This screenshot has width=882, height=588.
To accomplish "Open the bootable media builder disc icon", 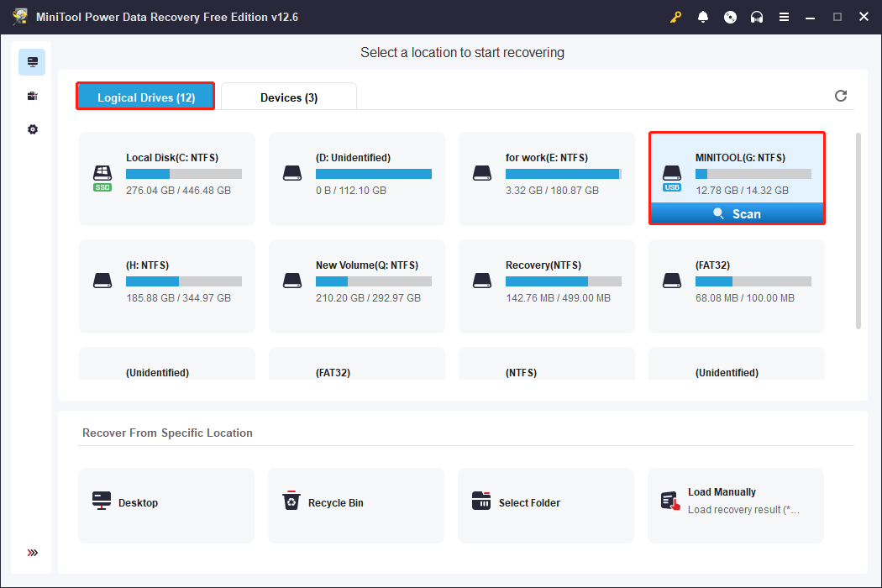I will tap(730, 17).
